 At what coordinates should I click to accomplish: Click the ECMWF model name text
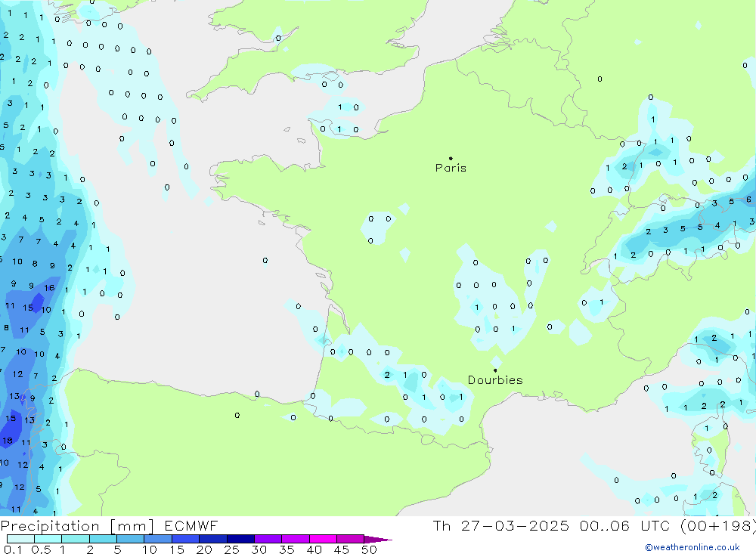pyautogui.click(x=191, y=526)
